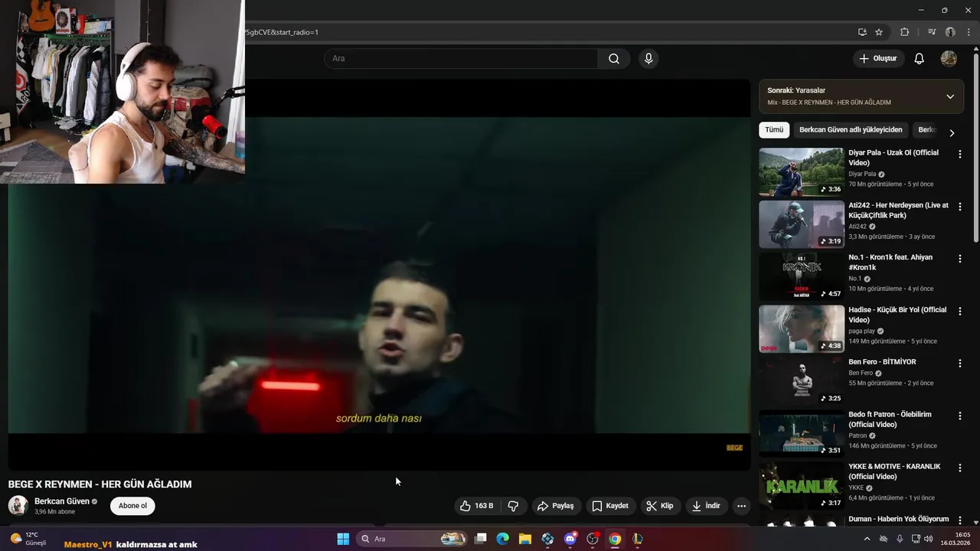Screen dimensions: 980x551
Task: Open YouTube notifications bell
Action: [x=920, y=59]
